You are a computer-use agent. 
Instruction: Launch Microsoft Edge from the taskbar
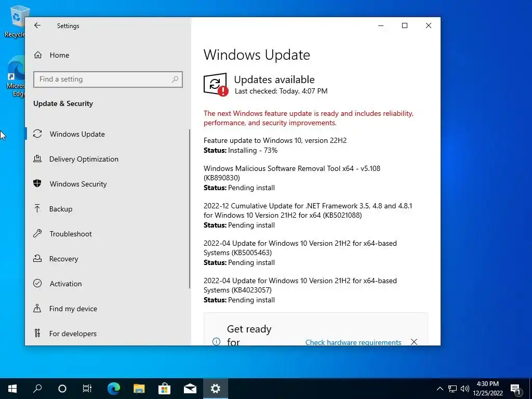click(114, 389)
